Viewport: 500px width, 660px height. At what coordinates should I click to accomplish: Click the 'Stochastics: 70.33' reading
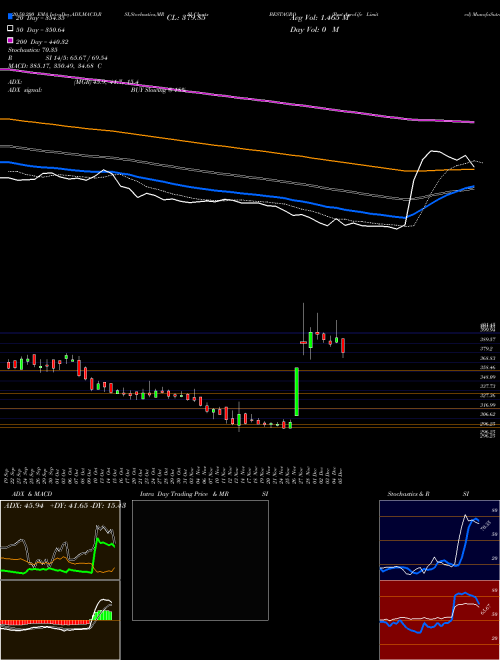(x=33, y=49)
